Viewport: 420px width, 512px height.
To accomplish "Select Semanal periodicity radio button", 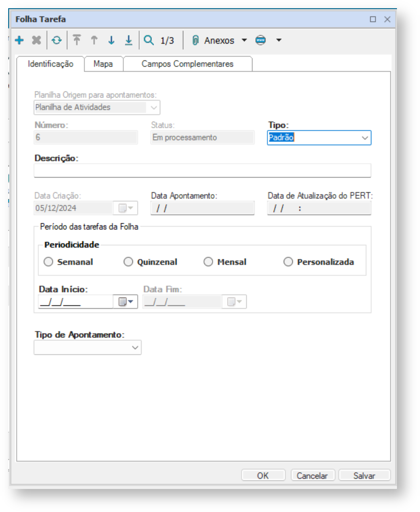I will [x=48, y=262].
